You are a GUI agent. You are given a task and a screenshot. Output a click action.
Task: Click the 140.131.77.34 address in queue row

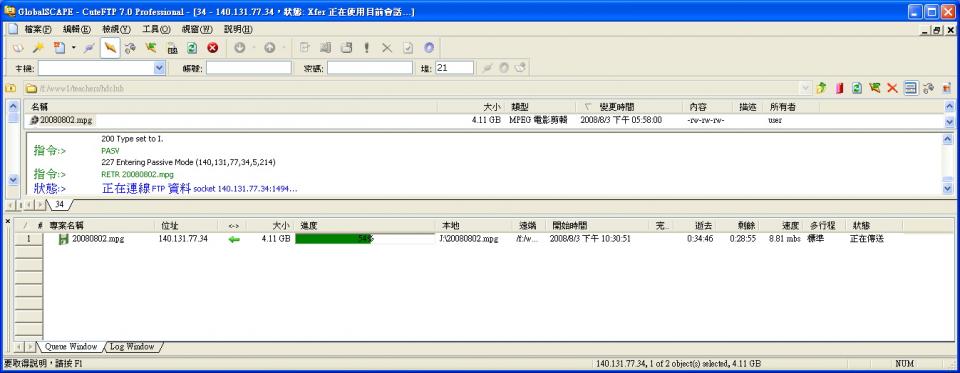(183, 239)
